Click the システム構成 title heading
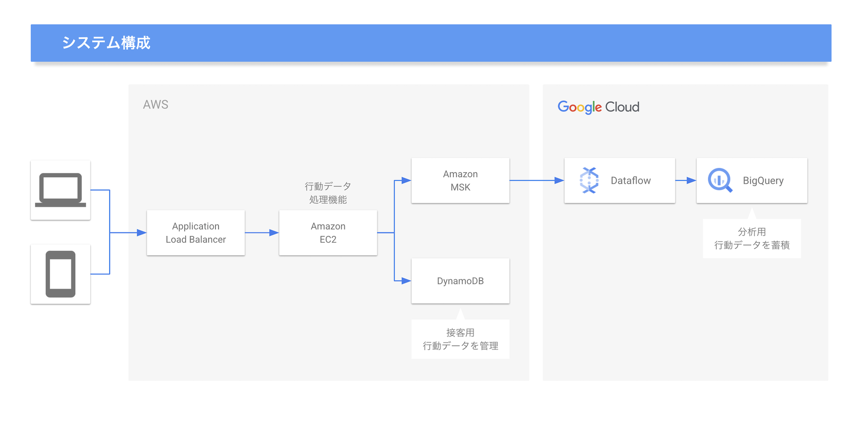 point(106,43)
